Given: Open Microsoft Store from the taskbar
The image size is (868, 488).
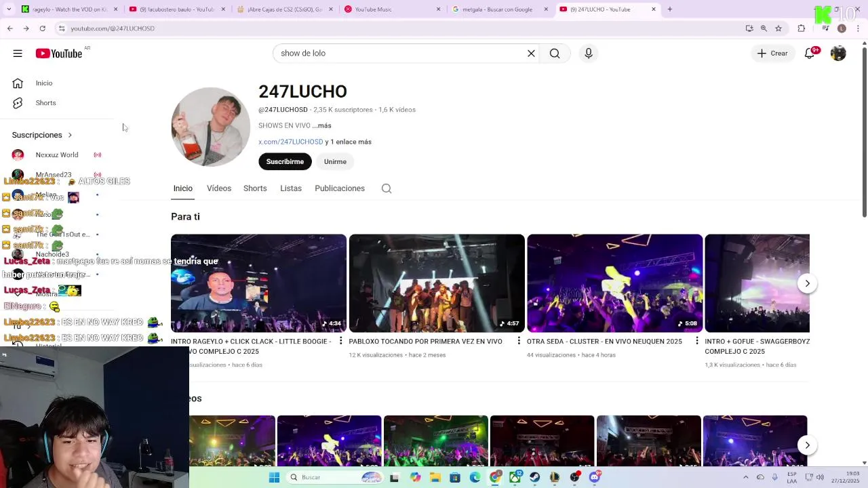Looking at the screenshot, I should [x=455, y=477].
